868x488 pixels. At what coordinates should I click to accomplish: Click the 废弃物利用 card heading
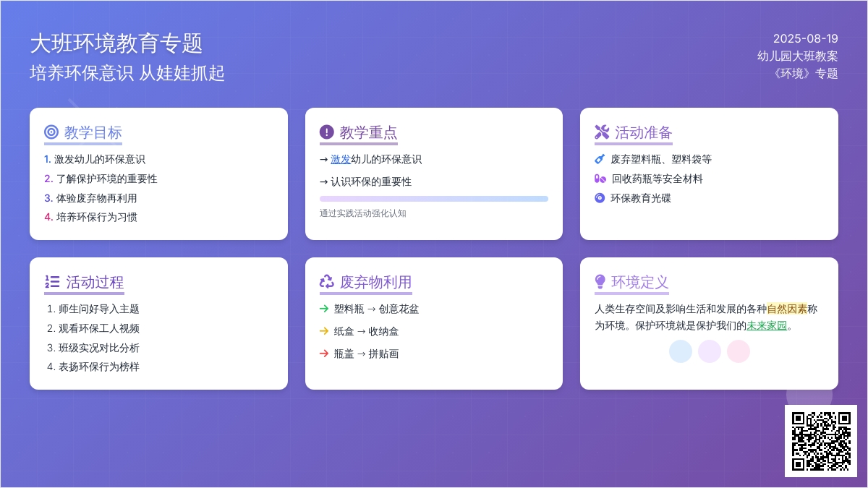point(366,283)
